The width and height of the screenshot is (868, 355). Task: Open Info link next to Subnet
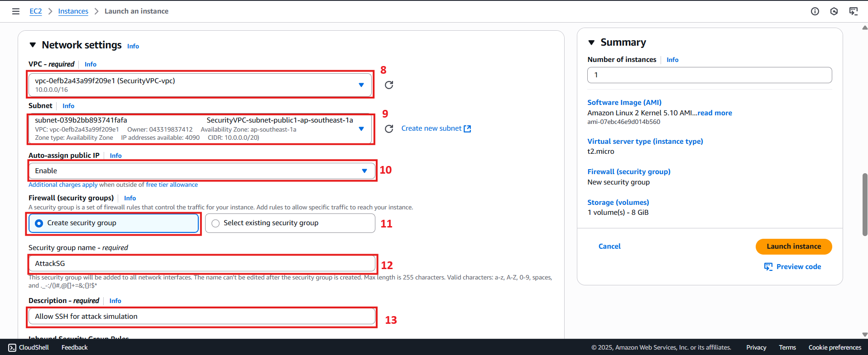[68, 106]
